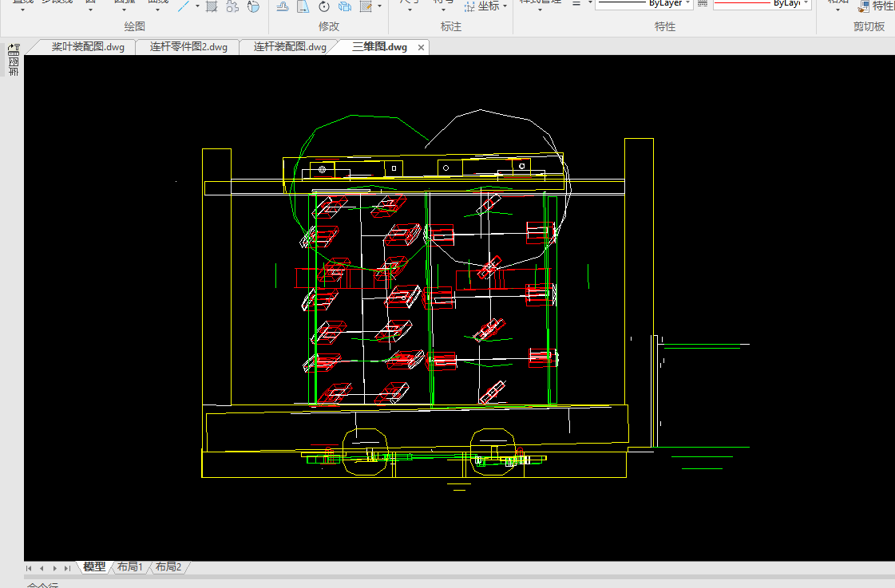Image resolution: width=895 pixels, height=588 pixels.
Task: Click the 剪切板 panel label
Action: coord(869,26)
